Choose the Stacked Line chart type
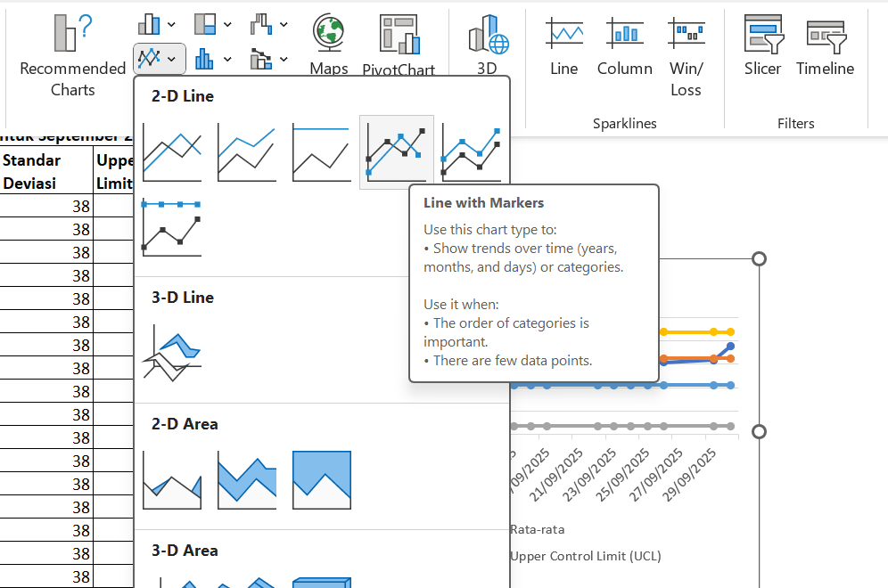888x588 pixels. pyautogui.click(x=247, y=152)
